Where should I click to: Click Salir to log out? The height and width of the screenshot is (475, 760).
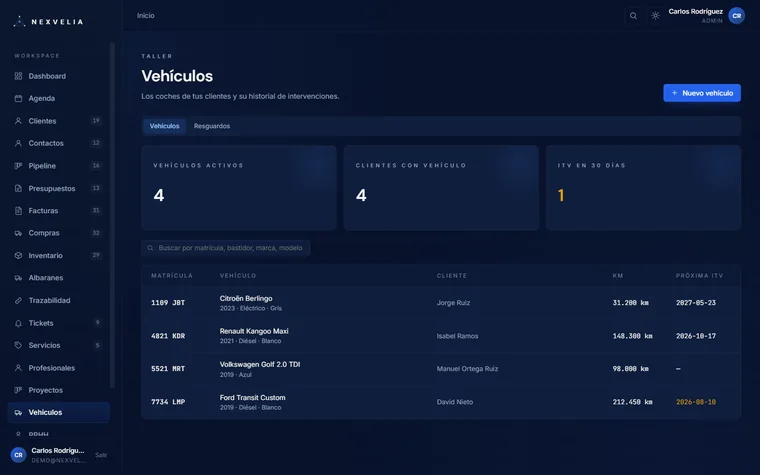[x=101, y=455]
